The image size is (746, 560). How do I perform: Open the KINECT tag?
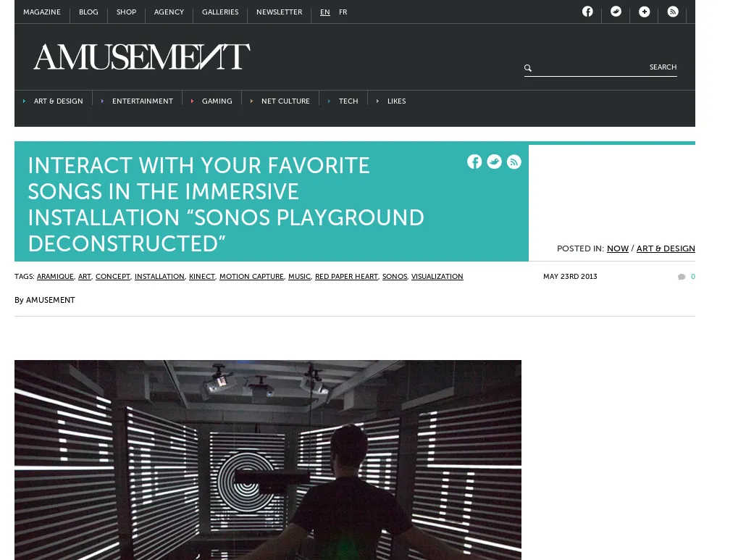[202, 277]
